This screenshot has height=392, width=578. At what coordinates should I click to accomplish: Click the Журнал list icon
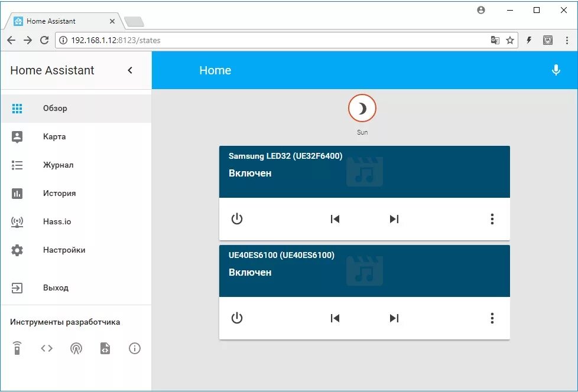[x=17, y=165]
